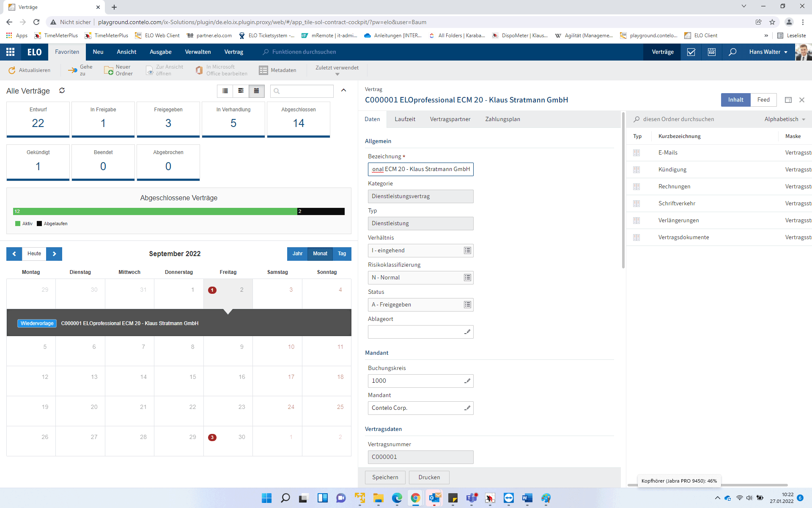
Task: Open the Verträge tile in the header
Action: point(662,52)
